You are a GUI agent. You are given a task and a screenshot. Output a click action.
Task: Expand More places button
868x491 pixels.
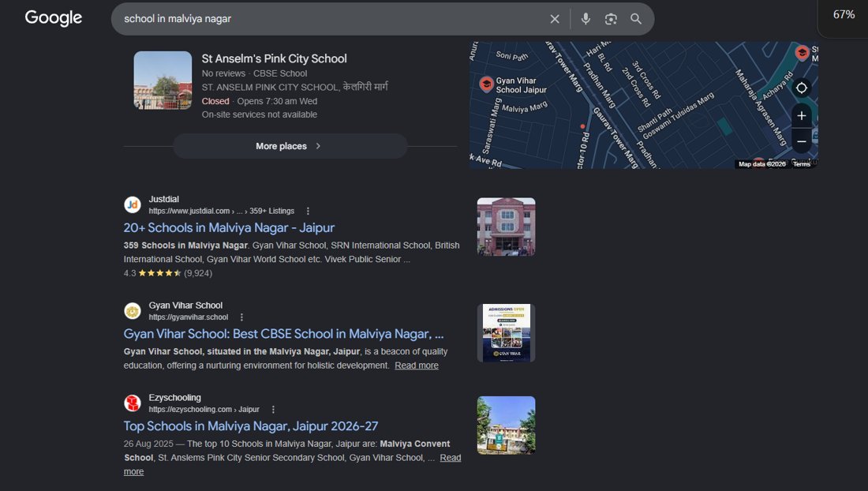click(x=290, y=146)
